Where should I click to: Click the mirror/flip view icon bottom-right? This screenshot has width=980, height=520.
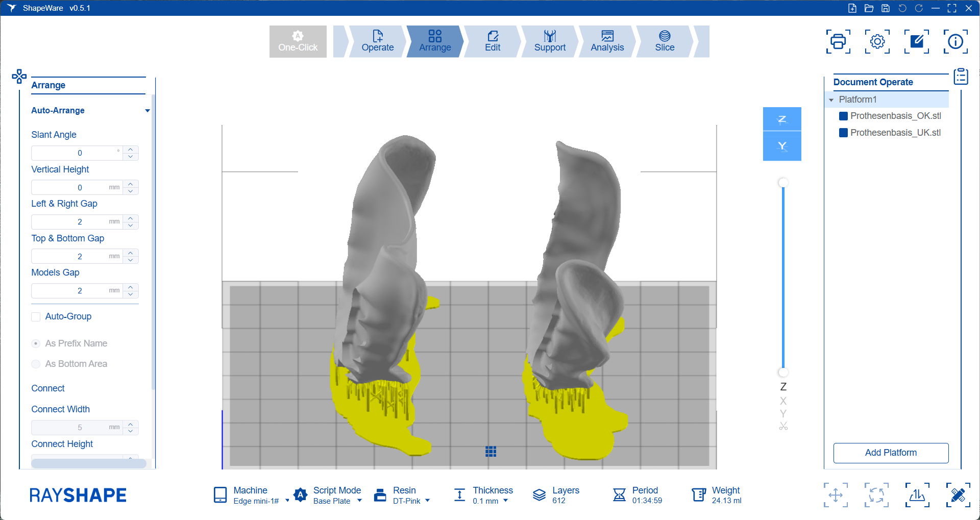click(x=917, y=495)
